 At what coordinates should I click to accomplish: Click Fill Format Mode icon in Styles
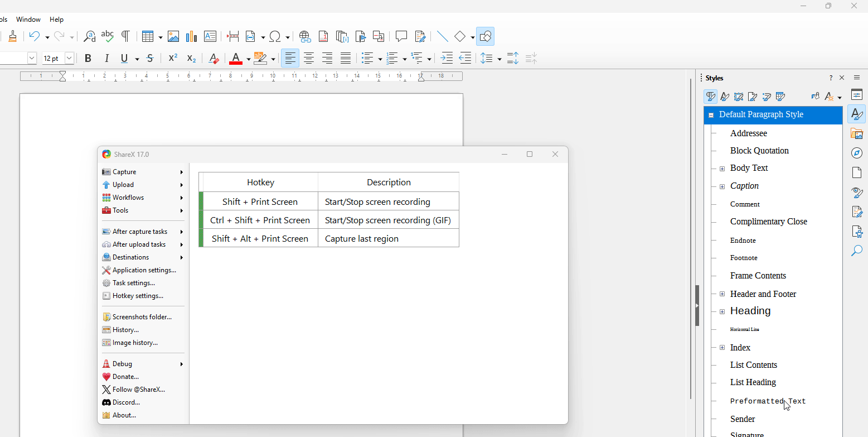(x=816, y=97)
